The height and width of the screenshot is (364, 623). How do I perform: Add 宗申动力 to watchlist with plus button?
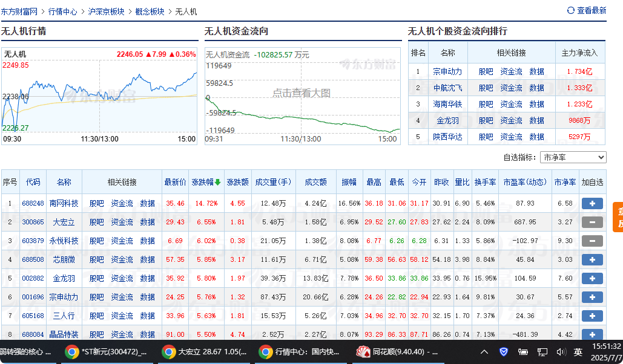pyautogui.click(x=592, y=297)
